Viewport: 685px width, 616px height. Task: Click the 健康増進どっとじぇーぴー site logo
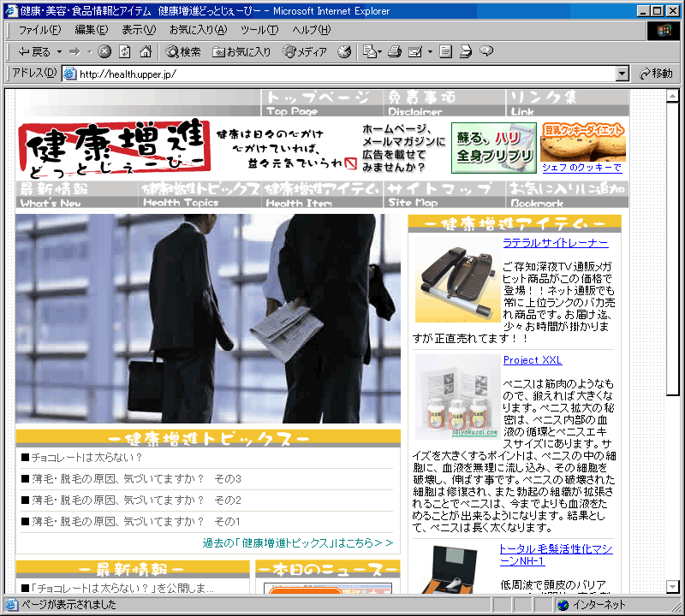115,148
